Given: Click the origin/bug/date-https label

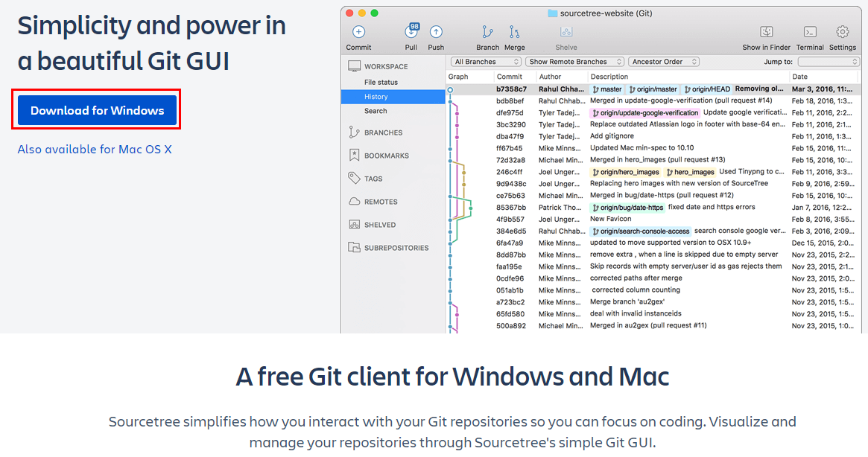Looking at the screenshot, I should pyautogui.click(x=628, y=208).
